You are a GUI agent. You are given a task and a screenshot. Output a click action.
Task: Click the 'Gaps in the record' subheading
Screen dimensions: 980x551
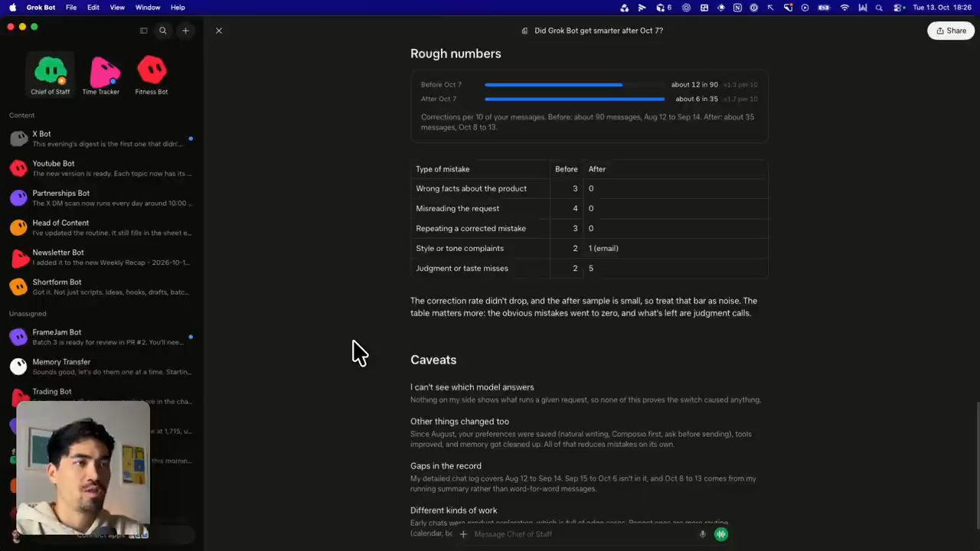pos(446,465)
